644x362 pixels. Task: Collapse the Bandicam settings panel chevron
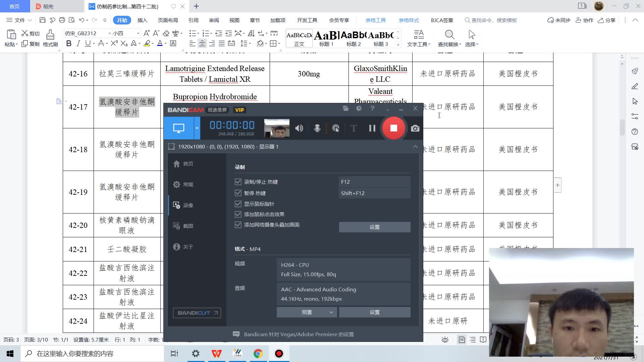click(x=415, y=146)
